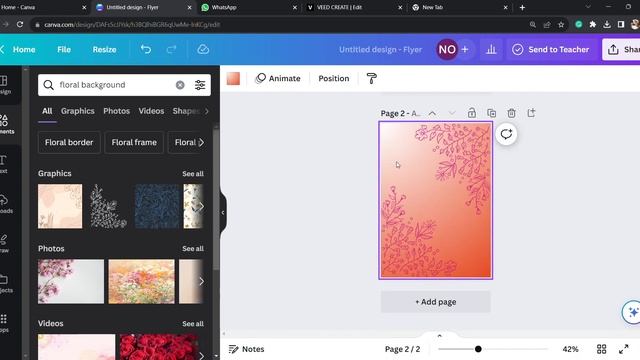Open the File menu

click(x=64, y=49)
